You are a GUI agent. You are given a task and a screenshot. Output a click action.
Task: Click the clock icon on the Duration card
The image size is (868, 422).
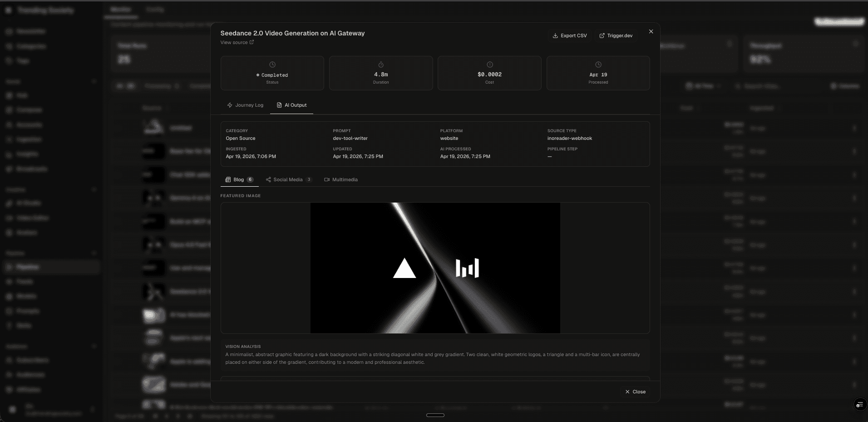coord(380,65)
